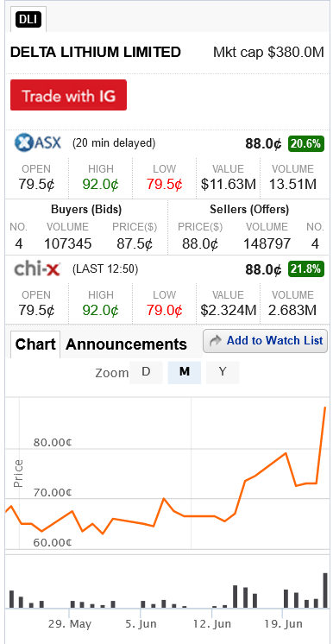
Task: Add the stock to the Watch List
Action: (265, 340)
